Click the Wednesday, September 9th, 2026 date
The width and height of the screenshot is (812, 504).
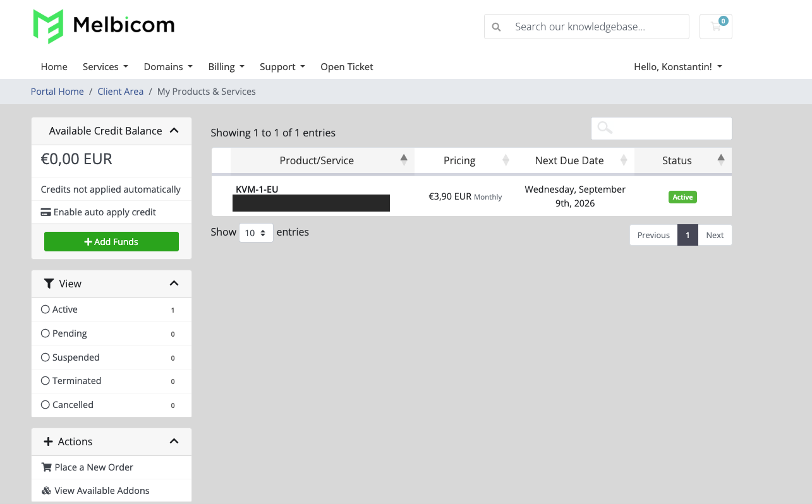pos(575,196)
